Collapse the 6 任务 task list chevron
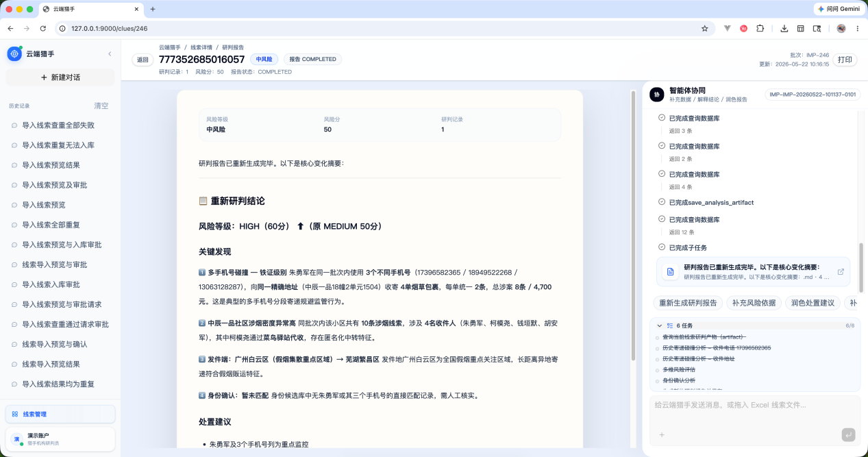 point(660,325)
